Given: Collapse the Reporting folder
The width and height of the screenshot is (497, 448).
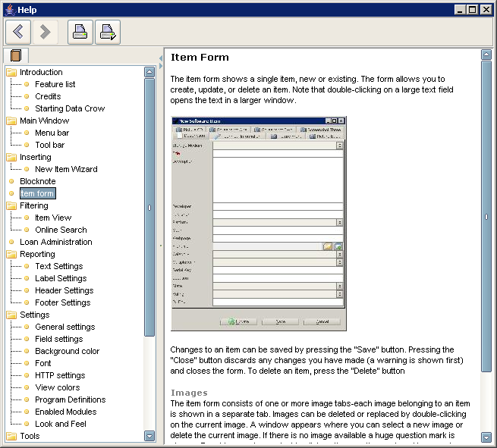Looking at the screenshot, I should (x=11, y=254).
